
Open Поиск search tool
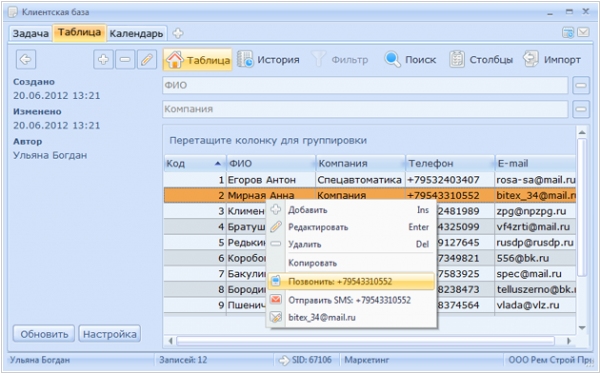point(410,59)
